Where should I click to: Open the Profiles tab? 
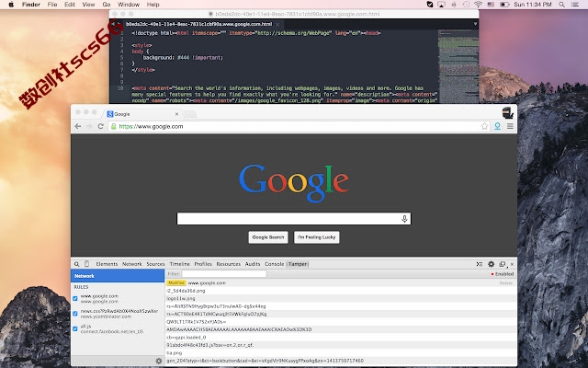(203, 264)
